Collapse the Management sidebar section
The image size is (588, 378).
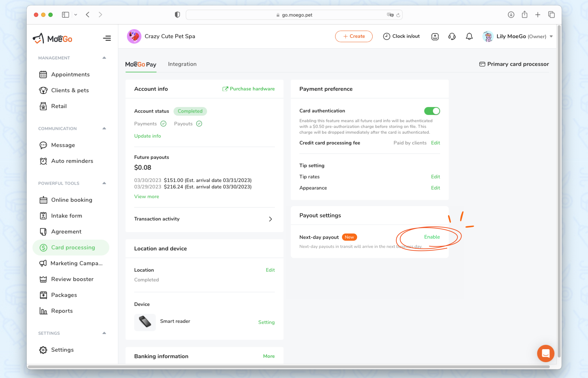coord(104,58)
